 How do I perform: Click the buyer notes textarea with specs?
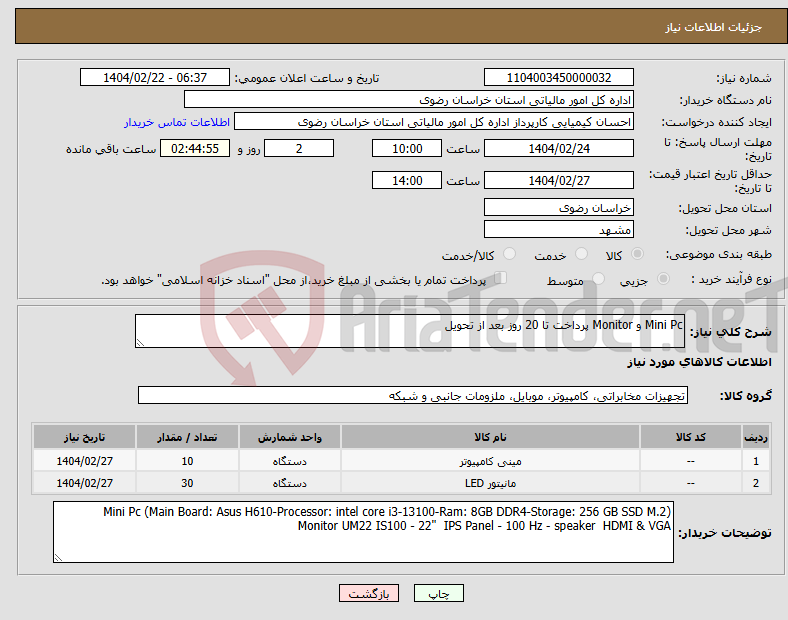coord(363,532)
